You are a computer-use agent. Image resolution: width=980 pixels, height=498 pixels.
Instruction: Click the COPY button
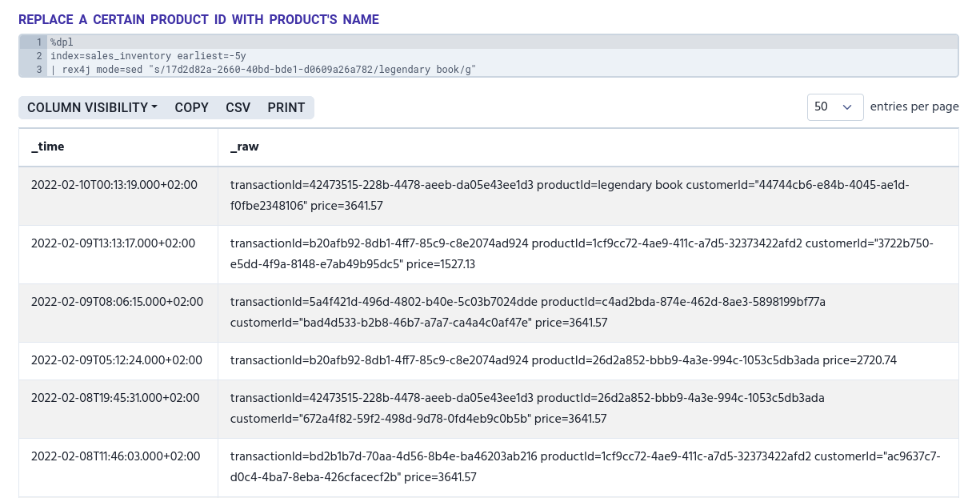(x=191, y=107)
